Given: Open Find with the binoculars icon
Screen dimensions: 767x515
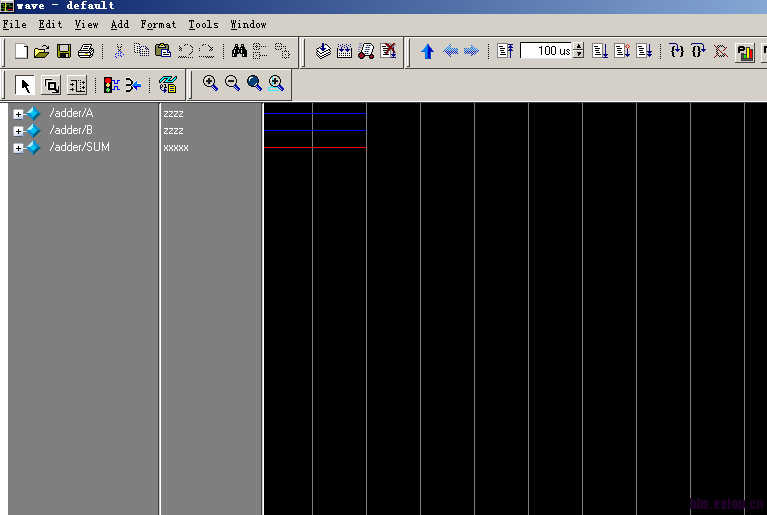Looking at the screenshot, I should 239,50.
